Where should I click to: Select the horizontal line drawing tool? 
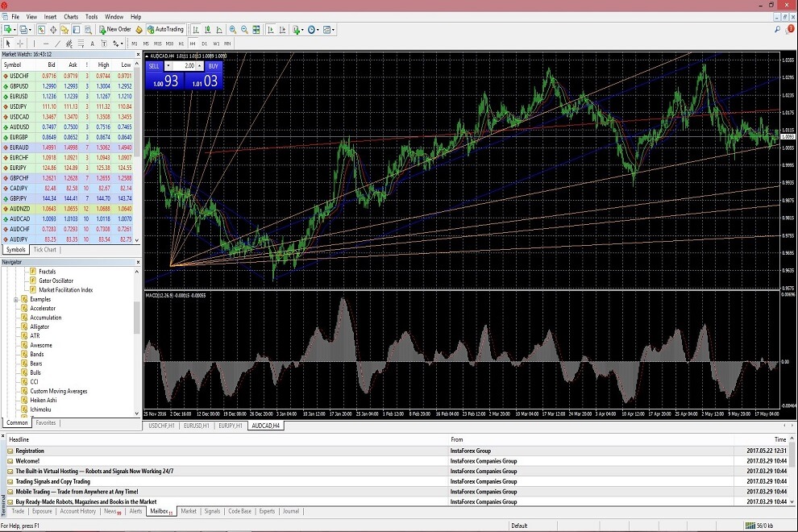[46, 44]
